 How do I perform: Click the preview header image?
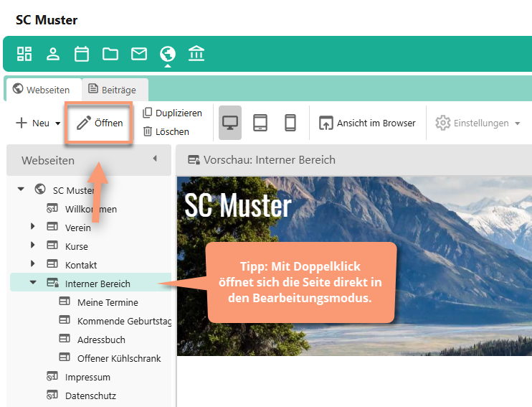354,266
